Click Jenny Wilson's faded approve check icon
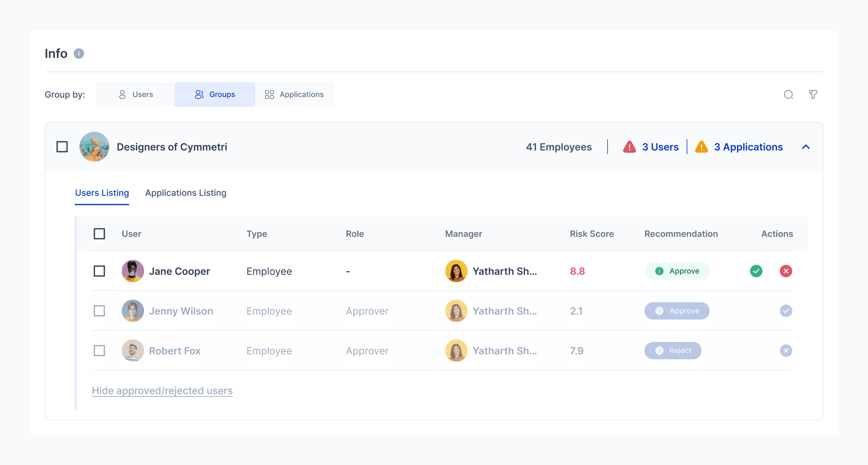 coord(786,311)
